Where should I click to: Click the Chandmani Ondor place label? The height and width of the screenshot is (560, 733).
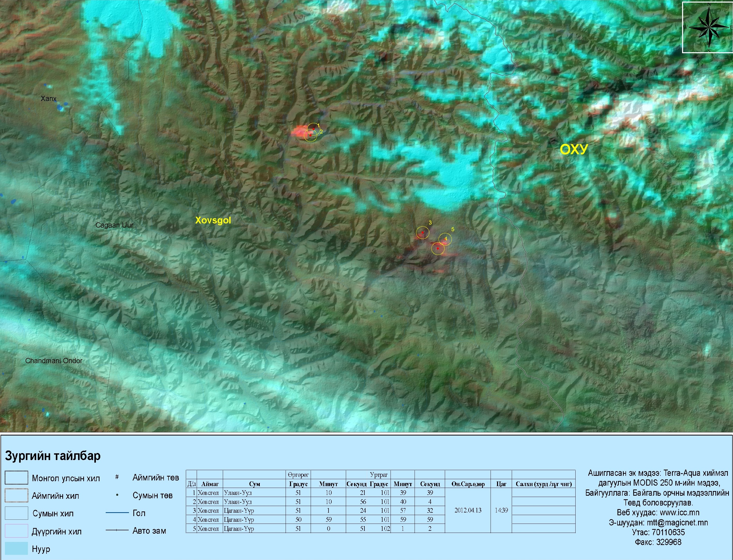click(54, 361)
